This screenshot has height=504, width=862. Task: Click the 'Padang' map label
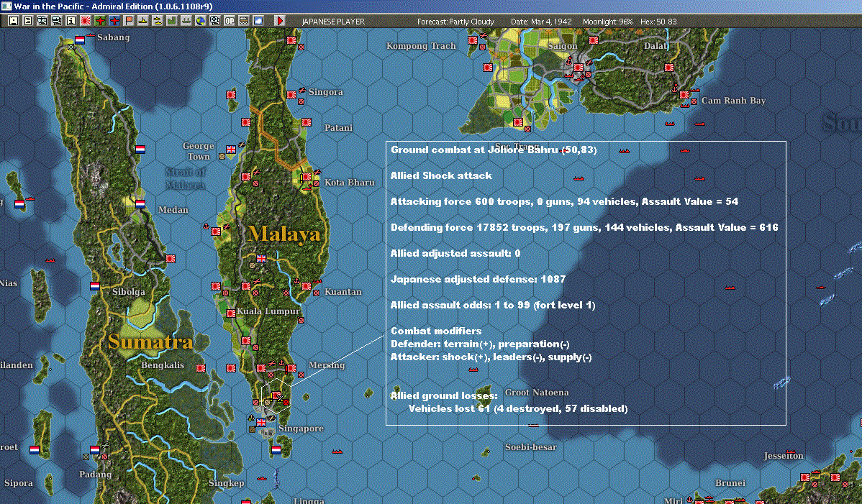pos(95,475)
